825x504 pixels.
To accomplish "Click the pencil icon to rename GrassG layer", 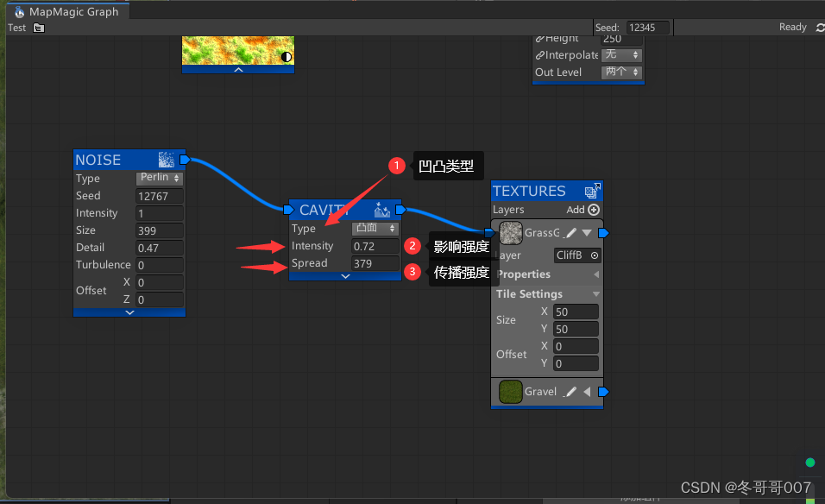I will pos(570,232).
